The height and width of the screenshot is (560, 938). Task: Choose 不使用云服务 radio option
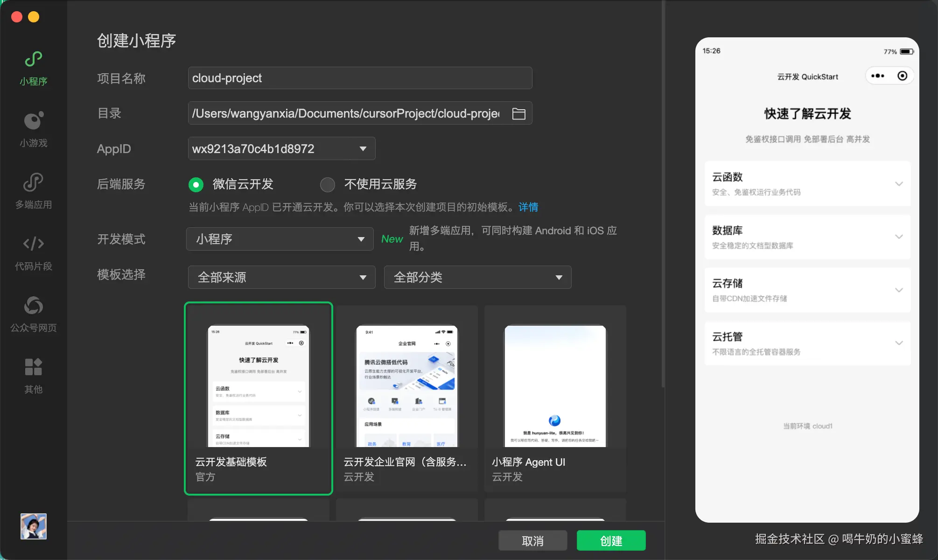click(x=328, y=185)
